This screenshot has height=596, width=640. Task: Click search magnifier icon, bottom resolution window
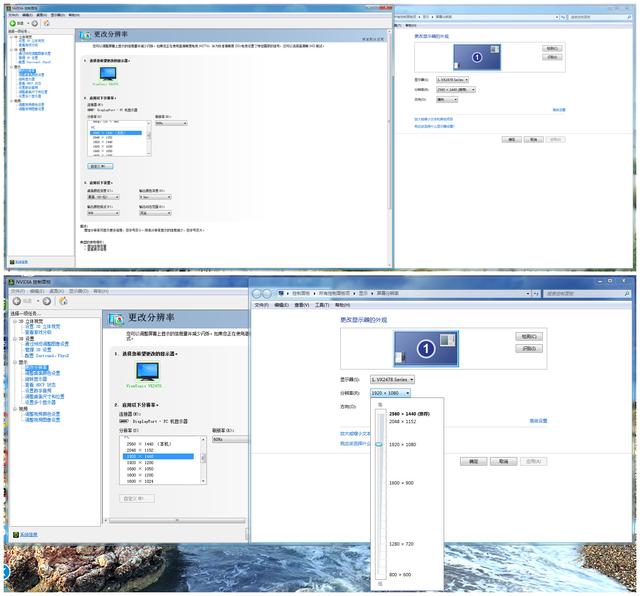(627, 294)
